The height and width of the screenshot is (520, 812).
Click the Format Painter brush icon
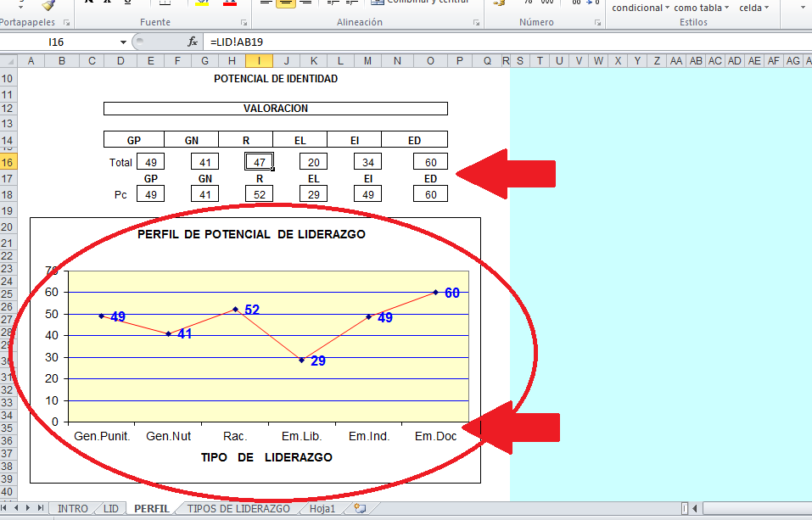pyautogui.click(x=48, y=4)
